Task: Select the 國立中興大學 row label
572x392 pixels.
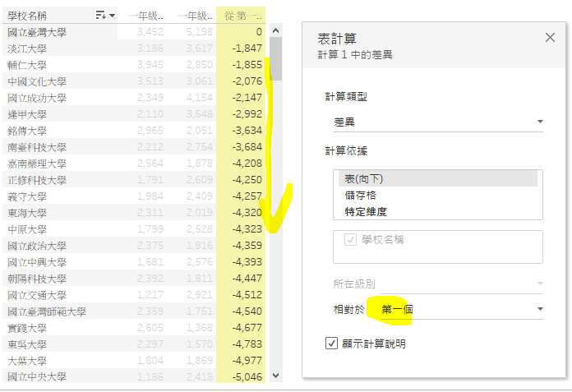Action: (37, 262)
